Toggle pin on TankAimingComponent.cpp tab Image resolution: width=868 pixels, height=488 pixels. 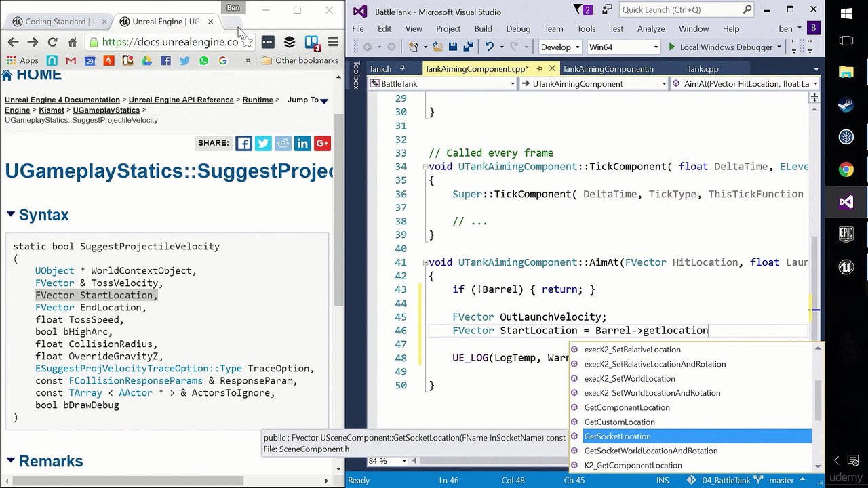(x=539, y=68)
